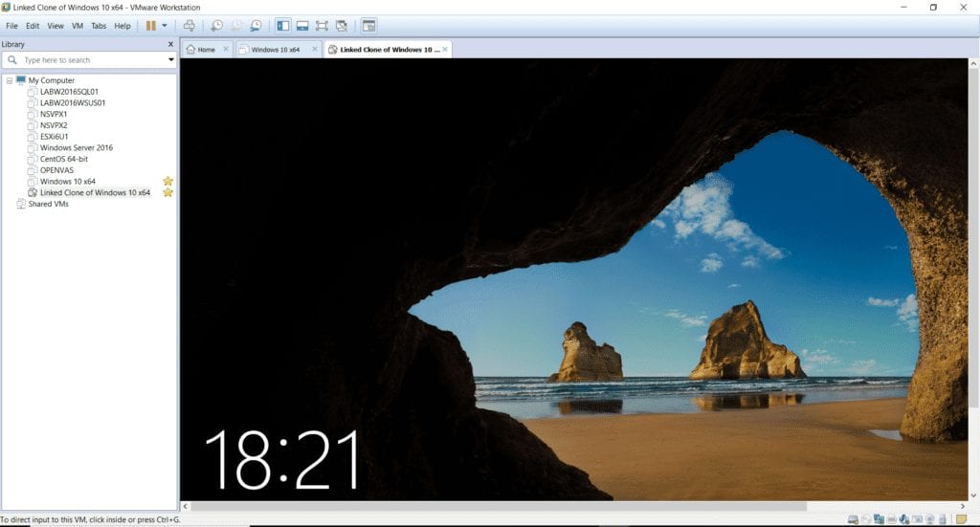Image resolution: width=980 pixels, height=527 pixels.
Task: Open the Help menu
Action: click(122, 26)
